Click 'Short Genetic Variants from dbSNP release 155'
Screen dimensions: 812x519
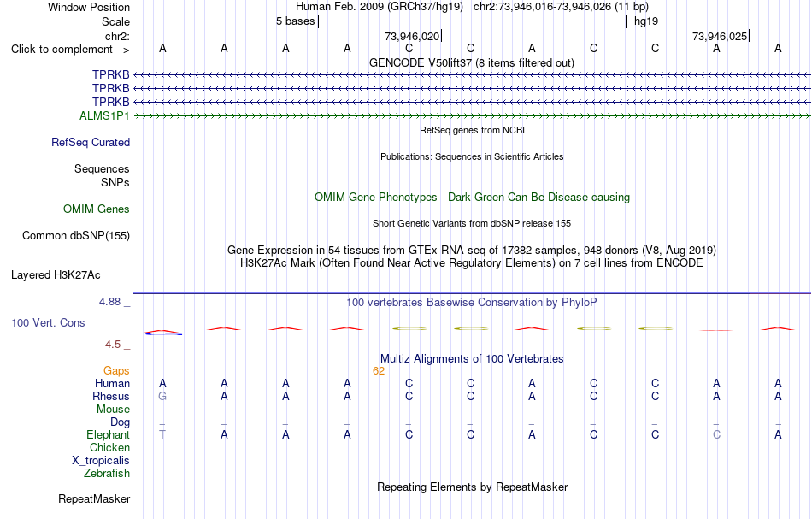coord(472,223)
